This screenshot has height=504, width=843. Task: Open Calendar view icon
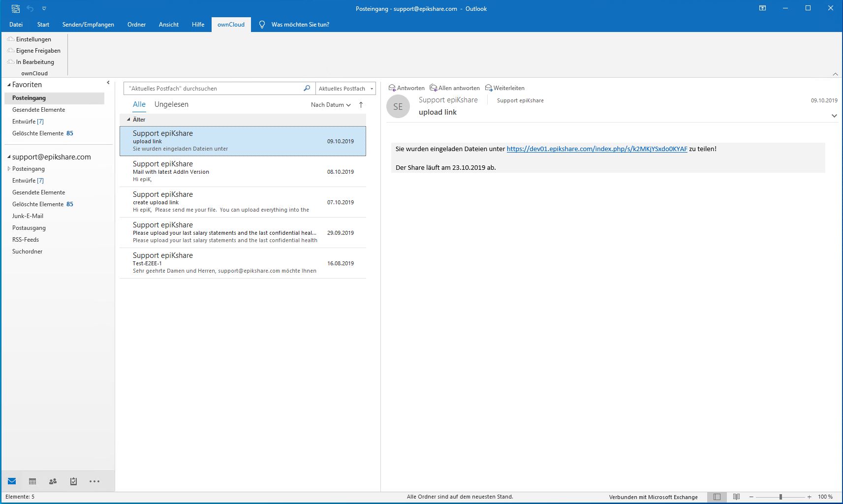32,481
